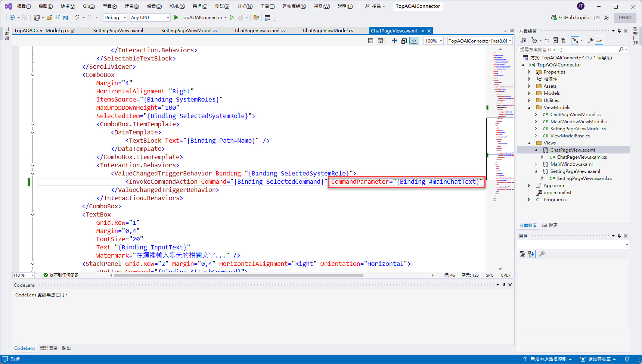
Task: Click the swap panes arrows icon in editor toolbar
Action: click(394, 41)
